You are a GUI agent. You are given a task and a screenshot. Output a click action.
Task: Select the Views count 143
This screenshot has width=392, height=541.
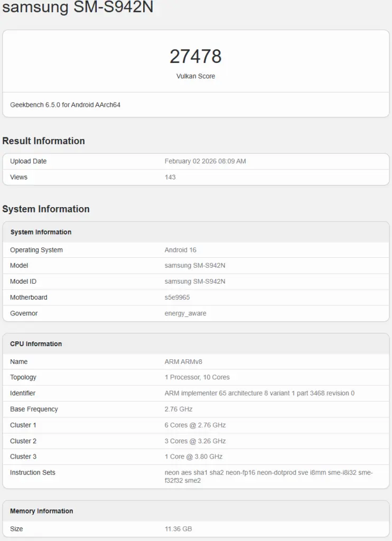170,177
